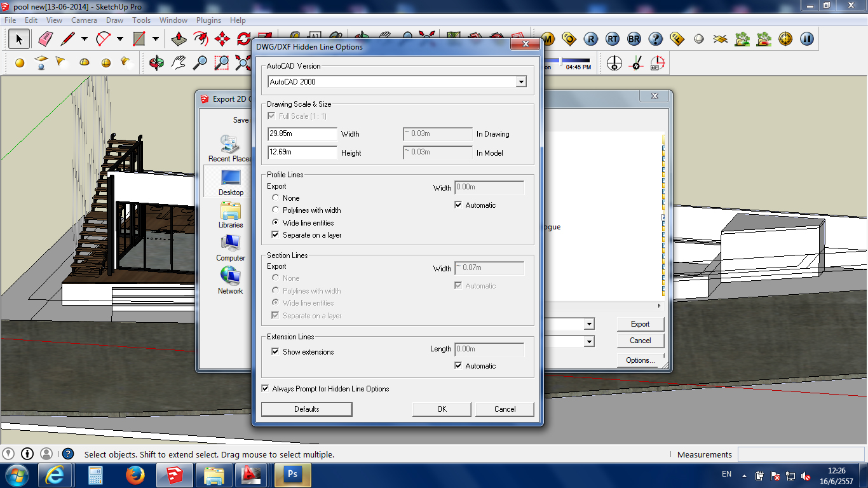Click the 12.69m Height input field
The height and width of the screenshot is (488, 868).
(x=302, y=152)
